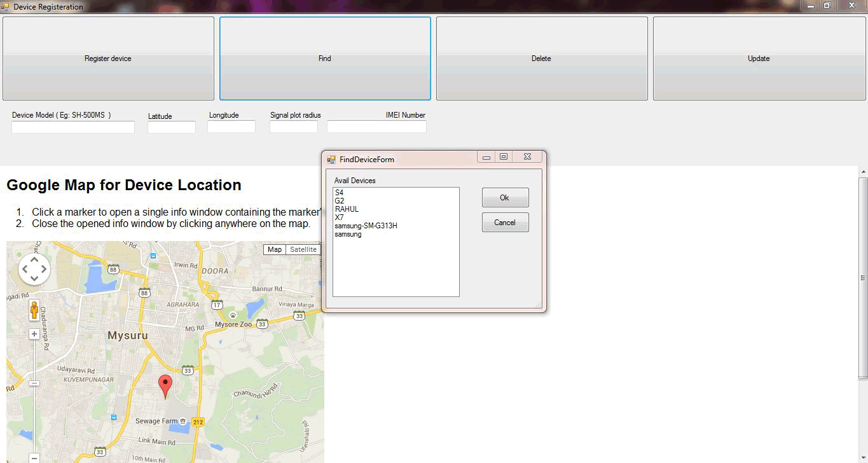Click the map zoom in plus button
The width and height of the screenshot is (868, 463).
34,335
